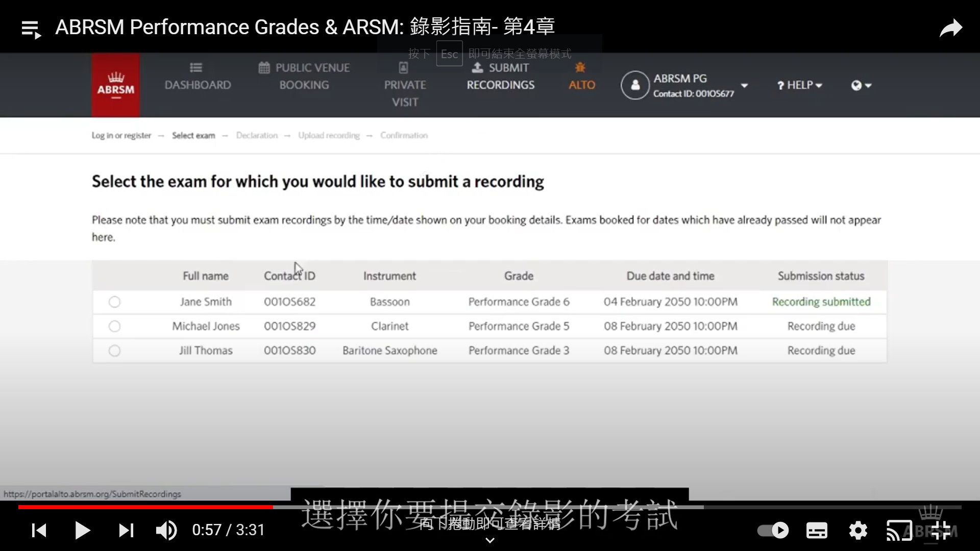Expand the ABRSM PG account dropdown
The image size is (980, 551).
[744, 86]
